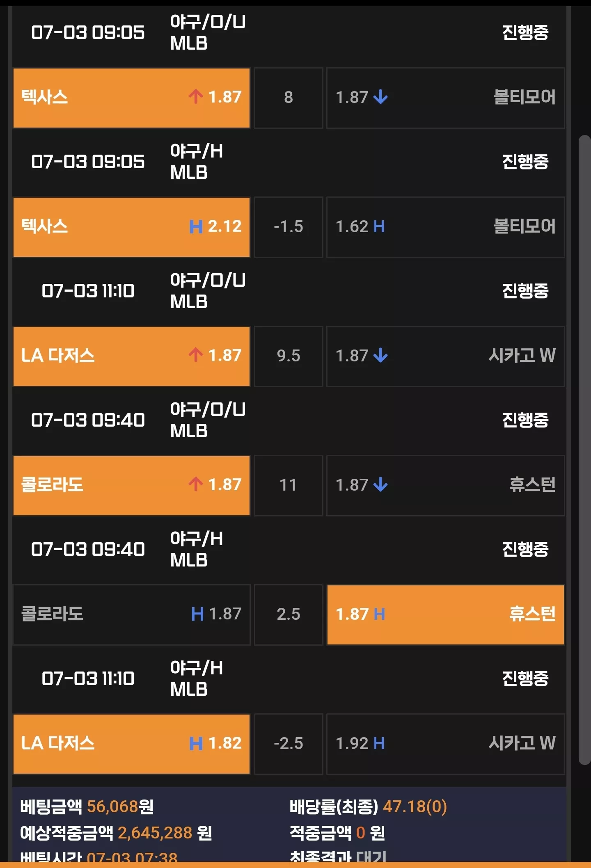Click the vertical scrollbar on the right edge

[x=584, y=450]
